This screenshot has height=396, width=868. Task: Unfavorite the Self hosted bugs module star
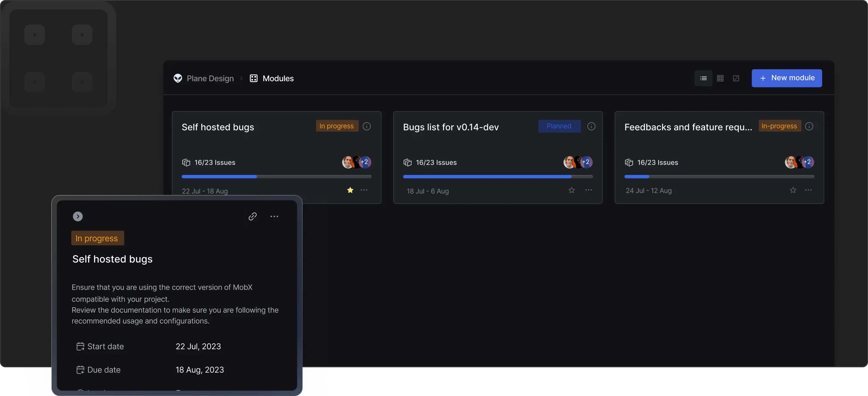click(350, 190)
